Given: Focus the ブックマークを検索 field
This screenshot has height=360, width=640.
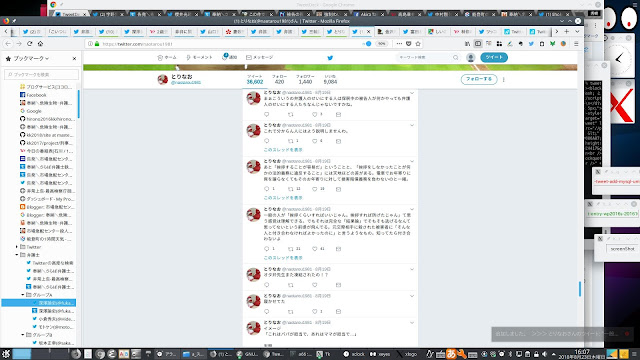Looking at the screenshot, I should [41, 74].
